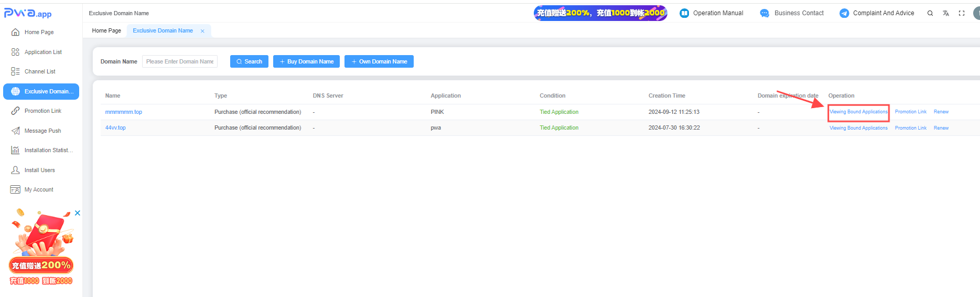Click the blue Search button
Viewport: 980px width, 297px height.
[249, 61]
